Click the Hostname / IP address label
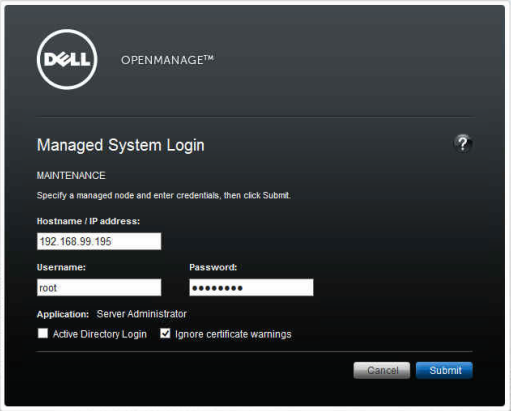The image size is (511, 411). tap(88, 221)
